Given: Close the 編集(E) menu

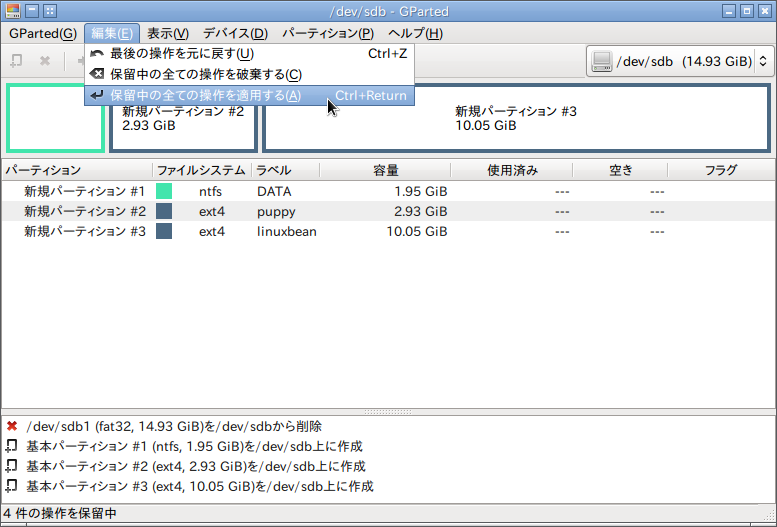Looking at the screenshot, I should [x=112, y=33].
